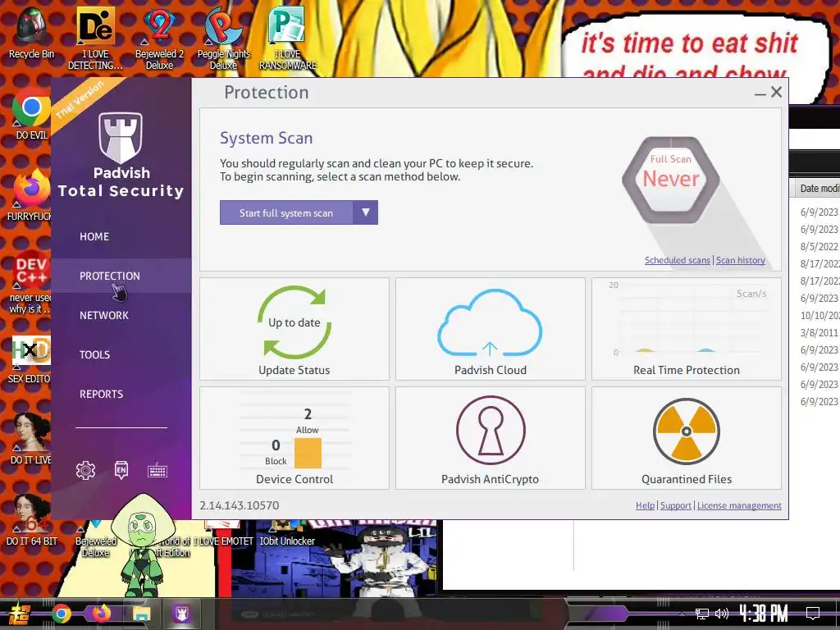The width and height of the screenshot is (840, 630).
Task: Open the Settings gear in Padvish sidebar
Action: click(85, 470)
